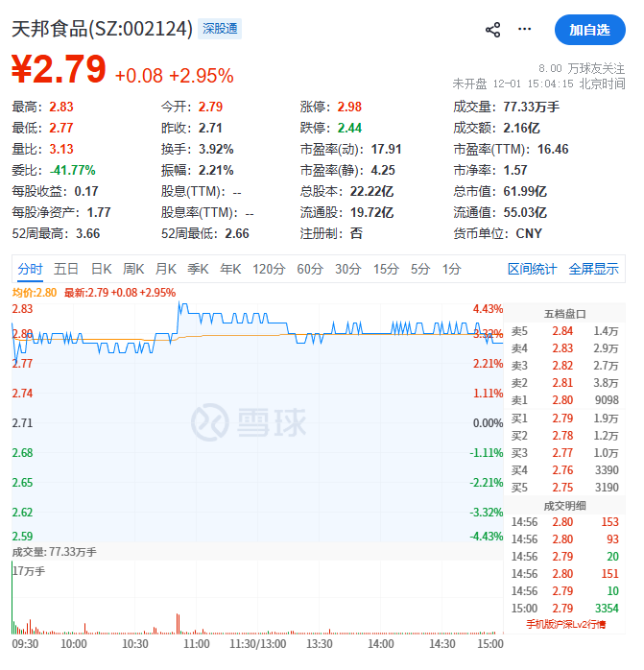
Task: Click the share icon
Action: [x=492, y=30]
